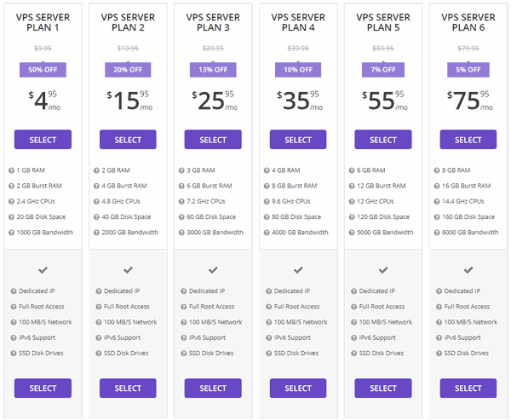Screen dimensions: 511x420
Task: Choose VPS Server Plan 3 with top SELECT
Action: pyautogui.click(x=213, y=140)
